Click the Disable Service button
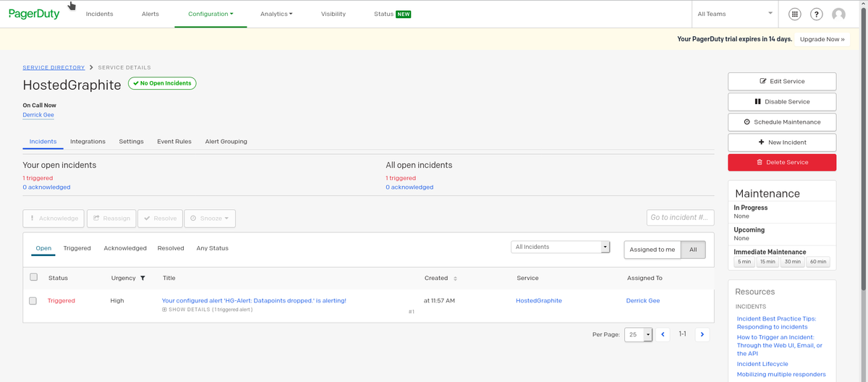 click(782, 101)
